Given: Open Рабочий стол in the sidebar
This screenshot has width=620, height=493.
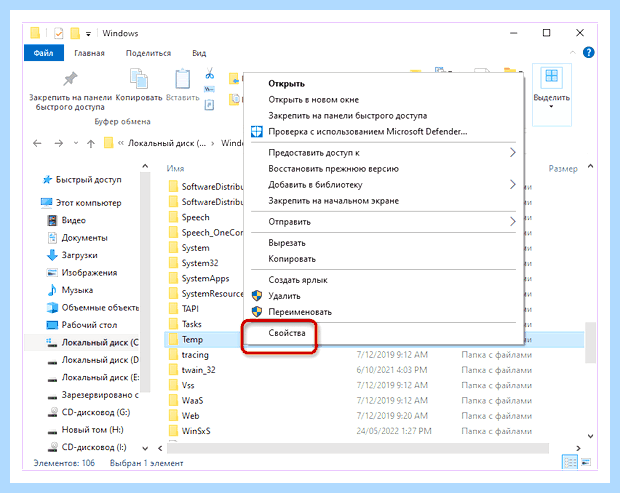Looking at the screenshot, I should click(89, 325).
